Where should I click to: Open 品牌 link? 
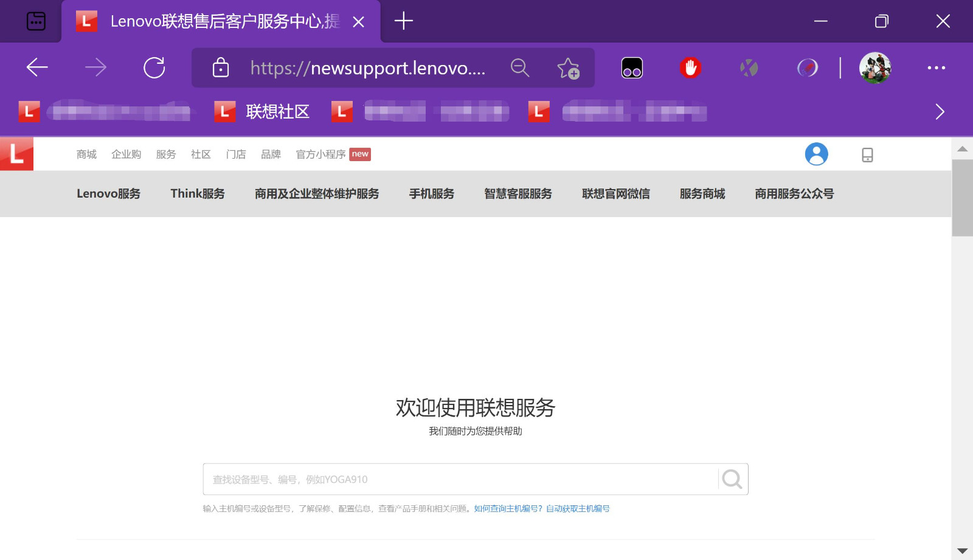[271, 154]
